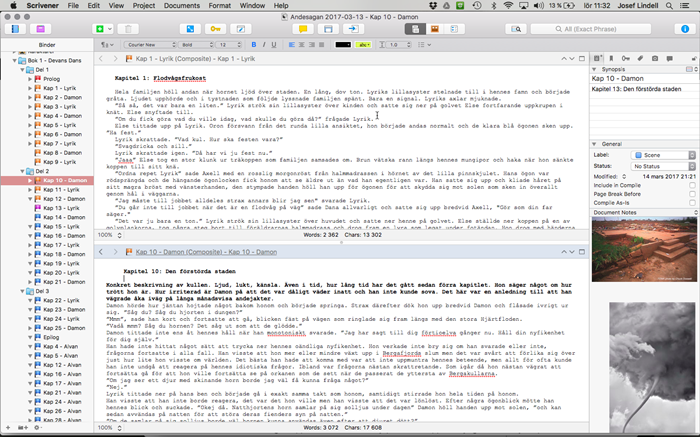Toggle the Binder sidebar icon

point(17,29)
